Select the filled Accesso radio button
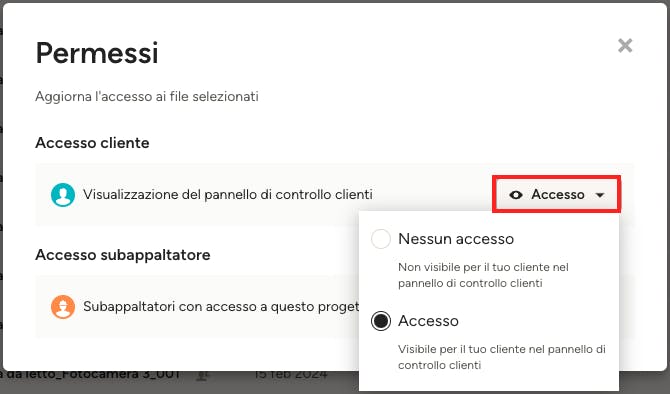The image size is (670, 394). pos(381,321)
